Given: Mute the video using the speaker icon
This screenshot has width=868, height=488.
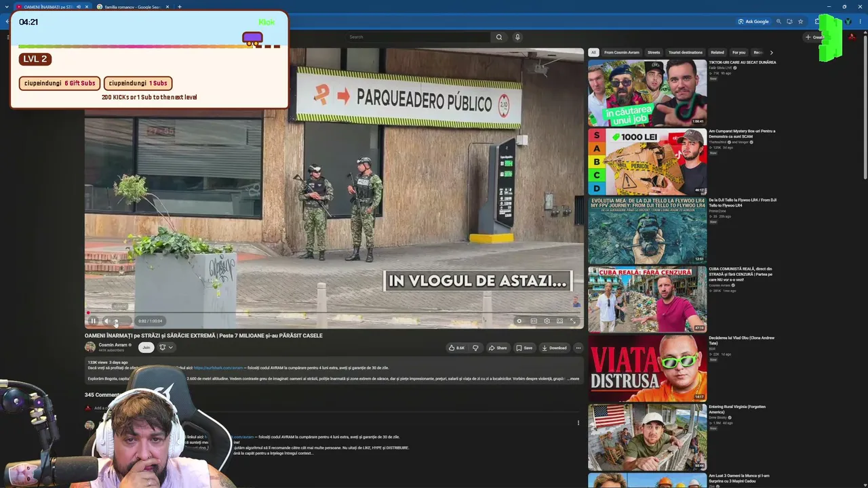Looking at the screenshot, I should (x=106, y=321).
